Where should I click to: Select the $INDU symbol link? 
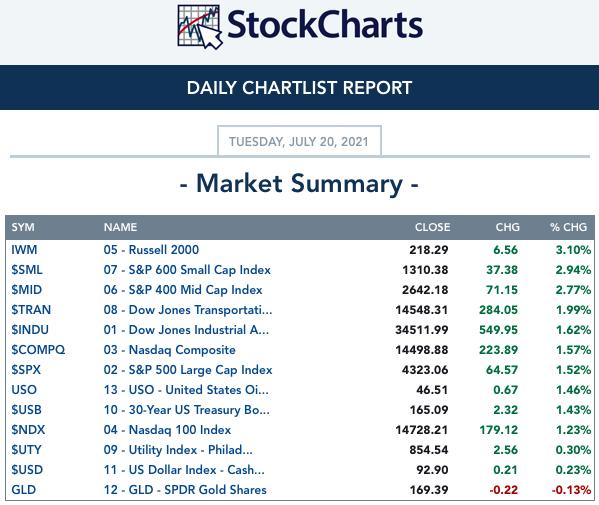30,330
